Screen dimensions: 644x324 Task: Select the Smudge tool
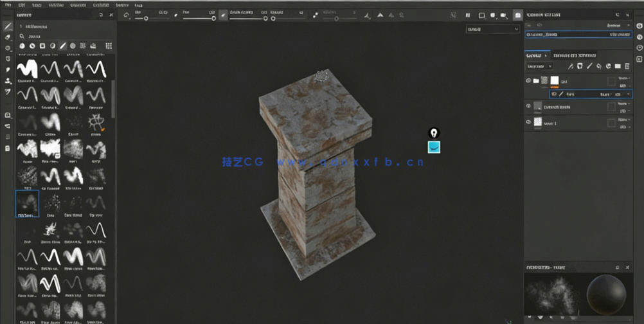coord(8,70)
